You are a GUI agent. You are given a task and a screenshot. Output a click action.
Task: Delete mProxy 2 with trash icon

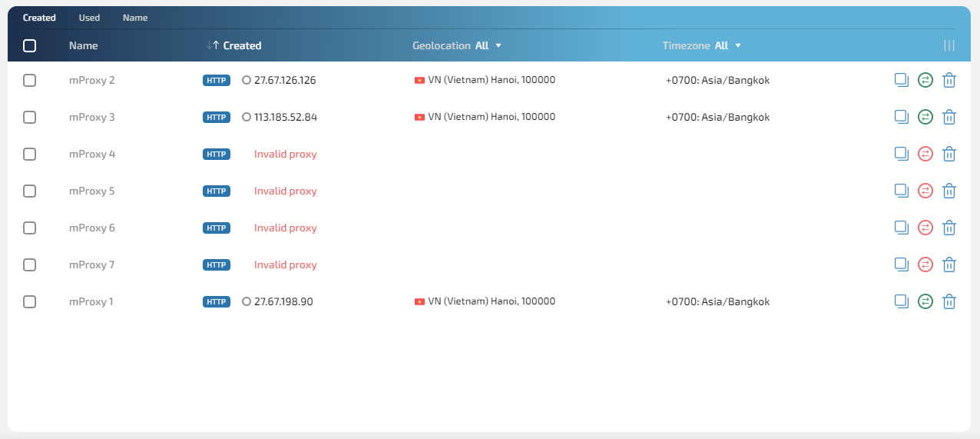tap(949, 80)
